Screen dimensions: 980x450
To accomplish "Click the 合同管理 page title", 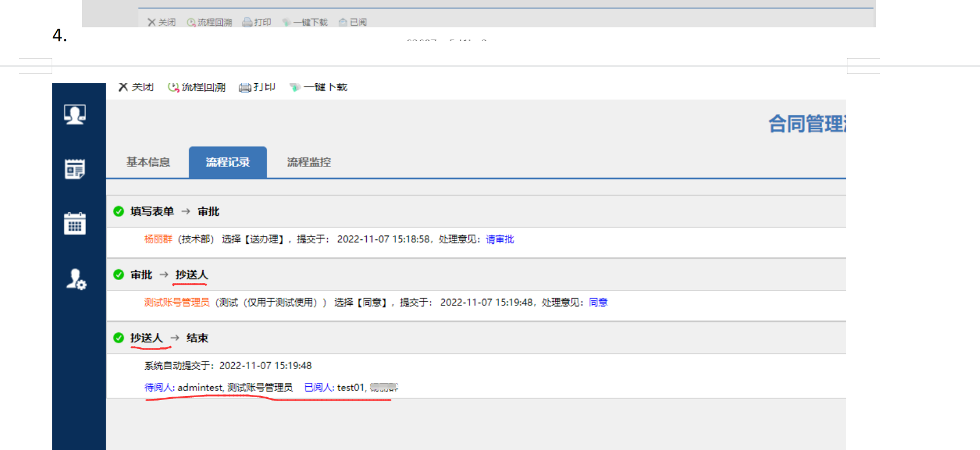I will click(x=807, y=124).
